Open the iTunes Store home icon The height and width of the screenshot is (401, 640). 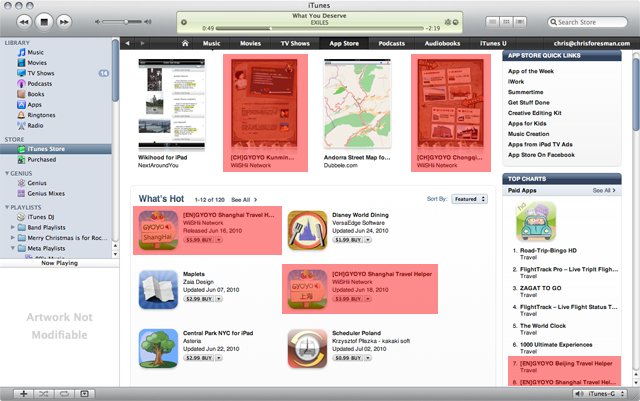[185, 43]
